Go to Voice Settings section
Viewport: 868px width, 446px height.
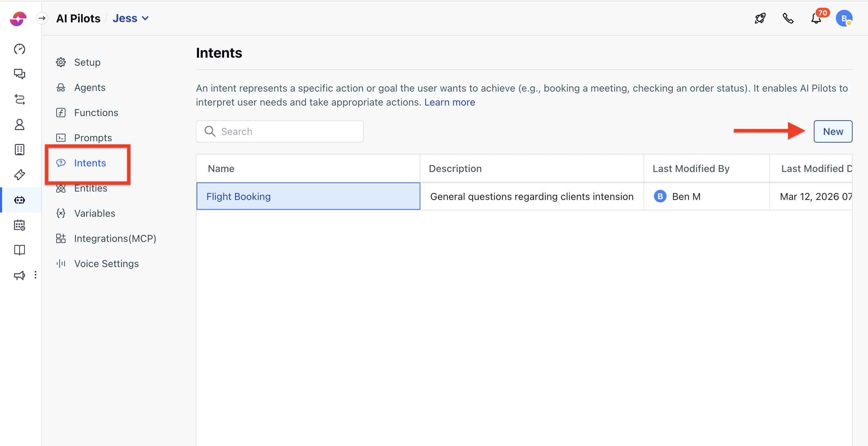(106, 264)
